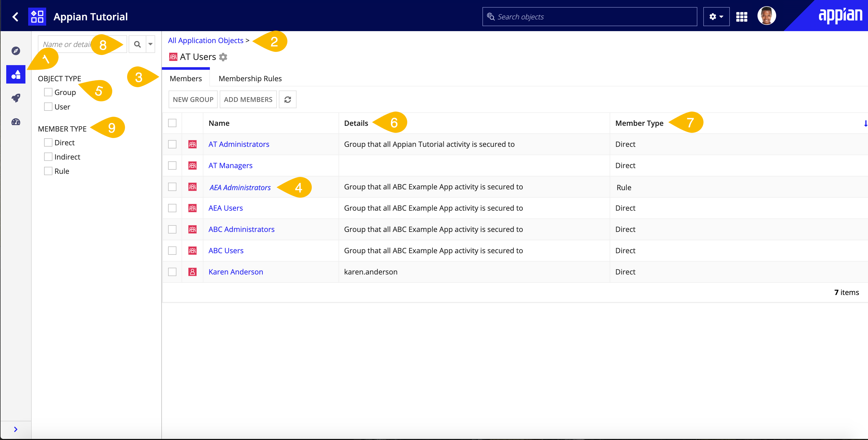Select the AT Administrators row checkbox
Viewport: 868px width, 440px height.
[x=172, y=144]
